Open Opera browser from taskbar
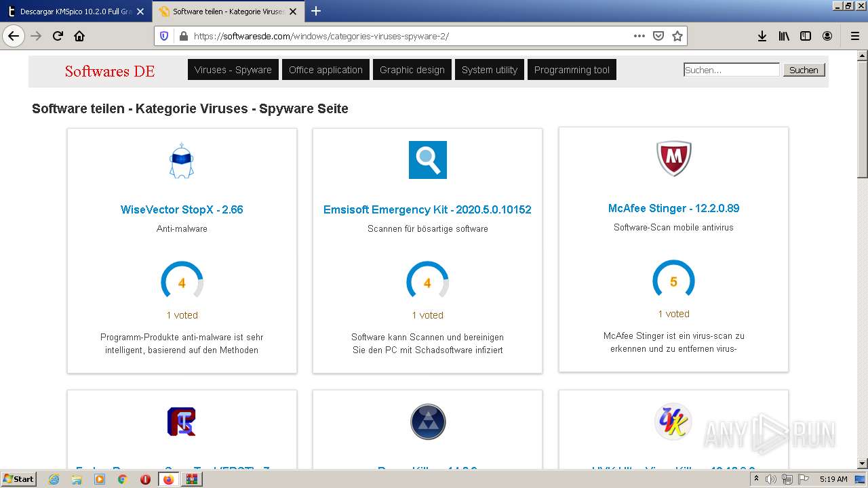 click(145, 479)
